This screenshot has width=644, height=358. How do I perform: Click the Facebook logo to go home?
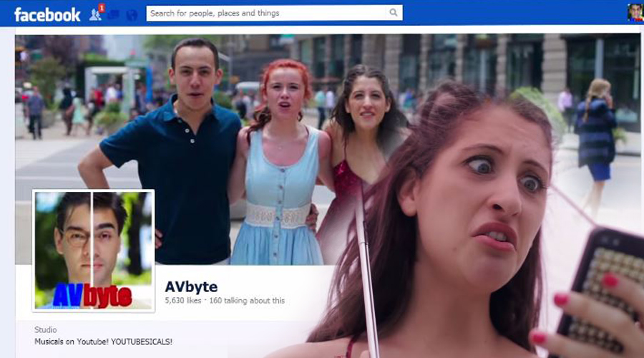47,14
